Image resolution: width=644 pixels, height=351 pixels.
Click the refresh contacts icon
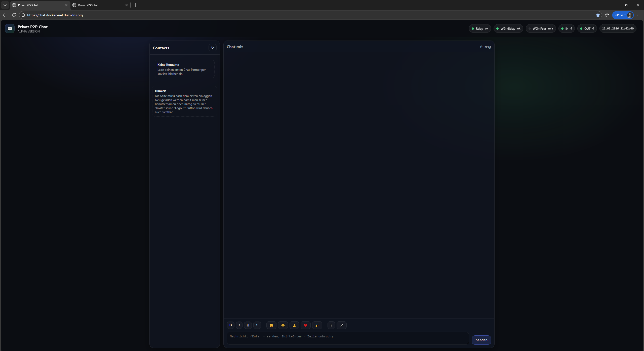pyautogui.click(x=212, y=48)
